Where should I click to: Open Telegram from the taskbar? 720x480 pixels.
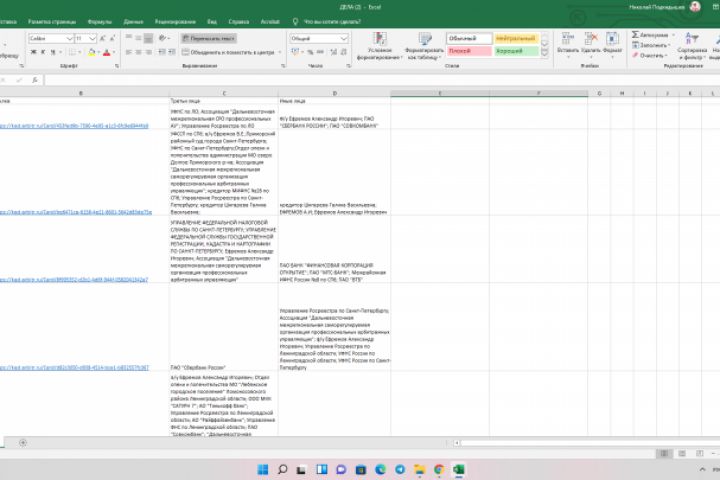coord(400,469)
